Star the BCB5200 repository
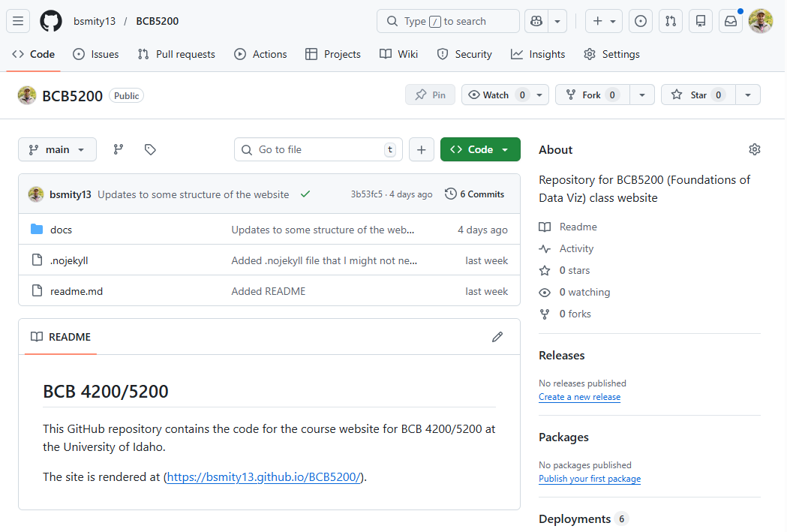This screenshot has width=787, height=532. point(697,95)
